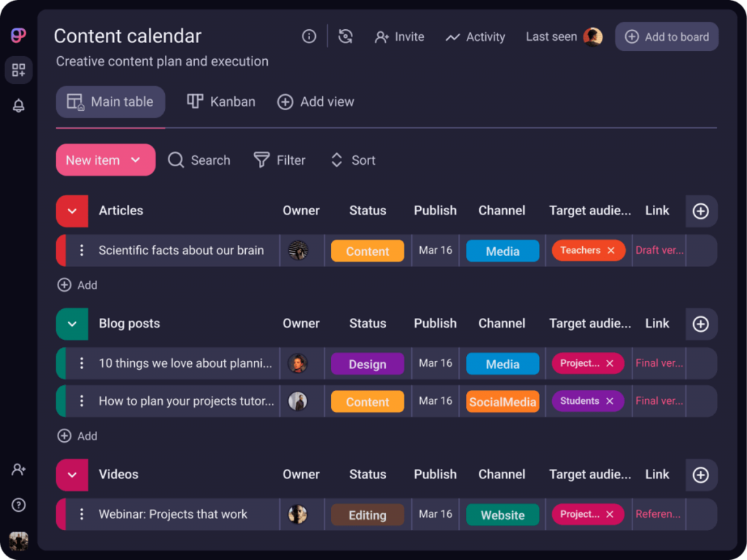Screen dimensions: 747x560
Task: Open the Sort options
Action: pyautogui.click(x=352, y=160)
